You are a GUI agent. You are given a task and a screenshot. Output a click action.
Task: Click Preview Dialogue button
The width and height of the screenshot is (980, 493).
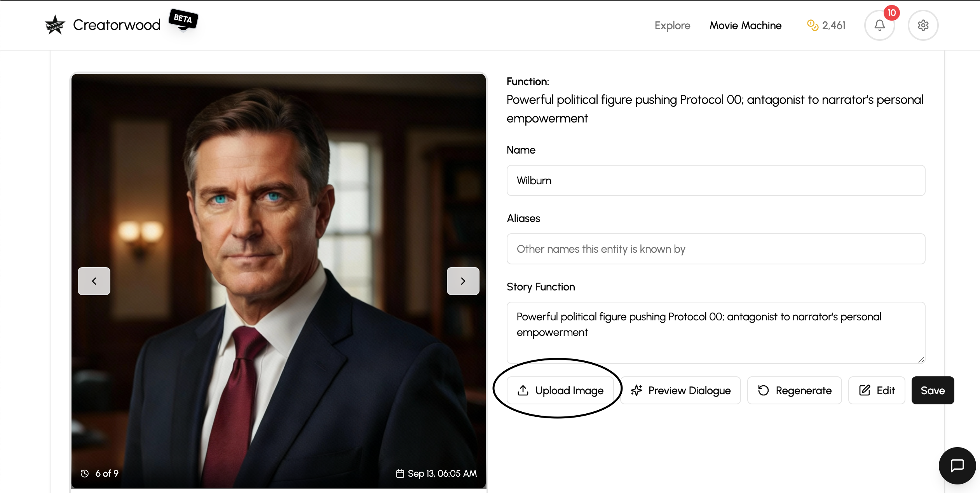pos(680,390)
